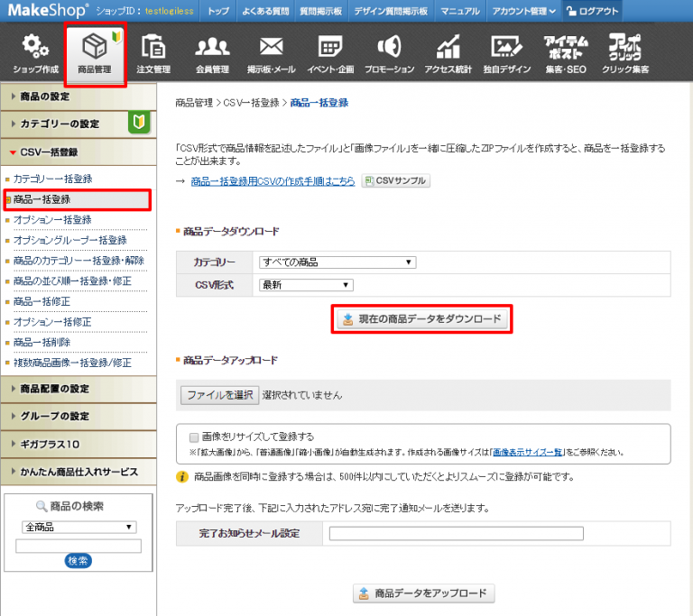This screenshot has width=693, height=616.
Task: Click the 完了お知らせメール設定 input field
Action: pyautogui.click(x=456, y=533)
